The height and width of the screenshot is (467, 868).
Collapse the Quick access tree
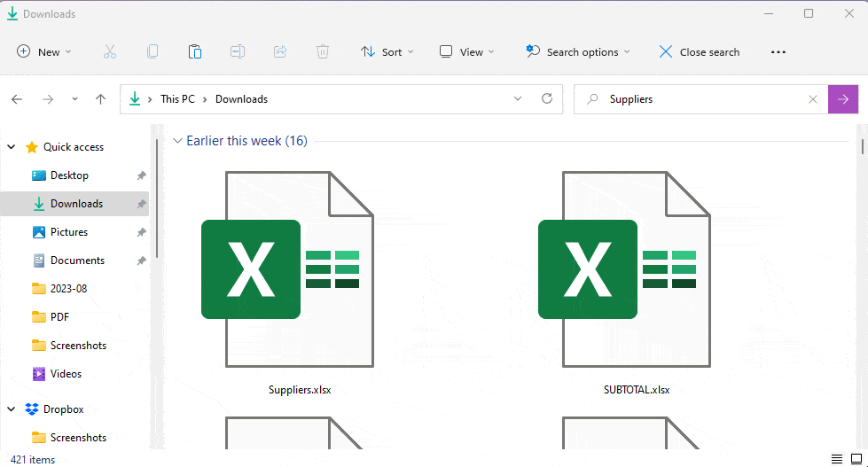11,146
